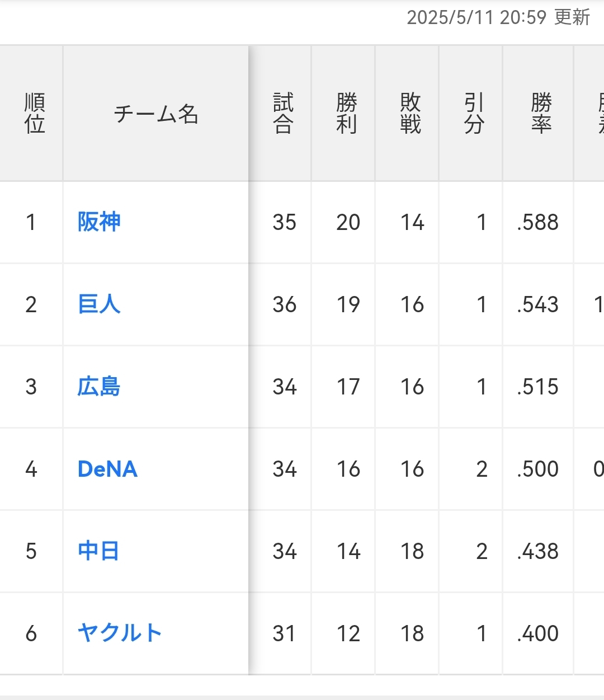
Task: Open the 中日 team link
Action: pyautogui.click(x=98, y=551)
